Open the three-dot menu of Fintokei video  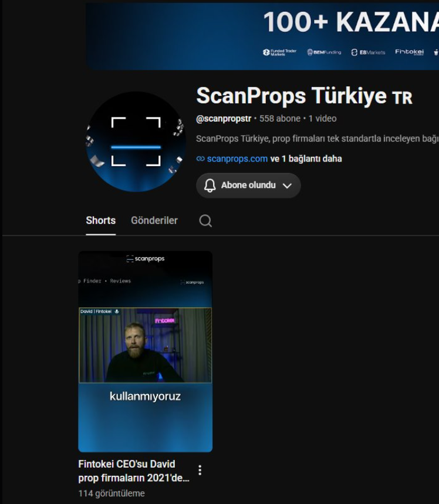pos(200,470)
